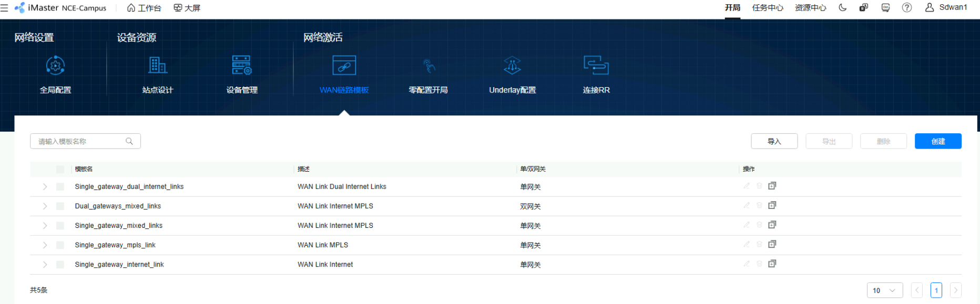Open the 全局配置 global configuration icon
Viewport: 980px width, 304px height.
(x=55, y=66)
